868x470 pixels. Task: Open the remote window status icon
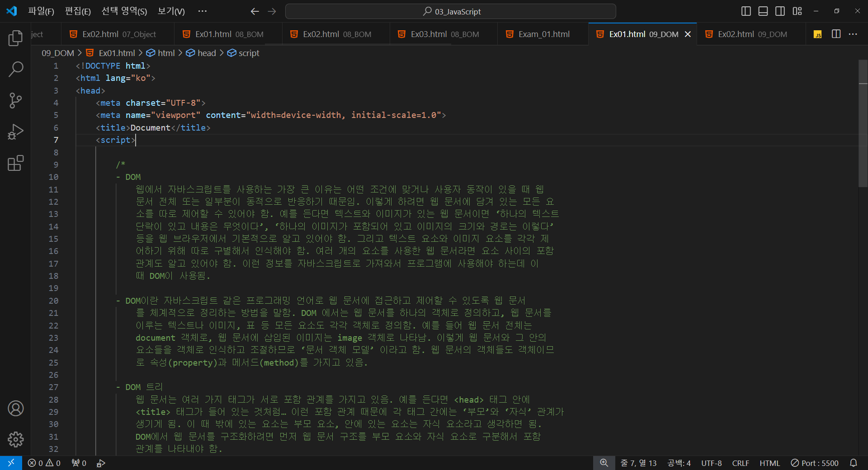click(11, 463)
